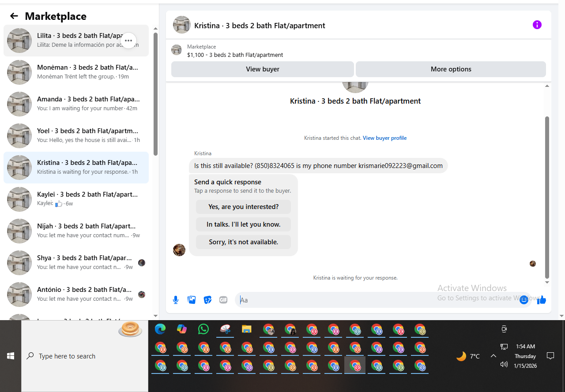Open the purple conversation information icon
565x392 pixels.
[537, 25]
